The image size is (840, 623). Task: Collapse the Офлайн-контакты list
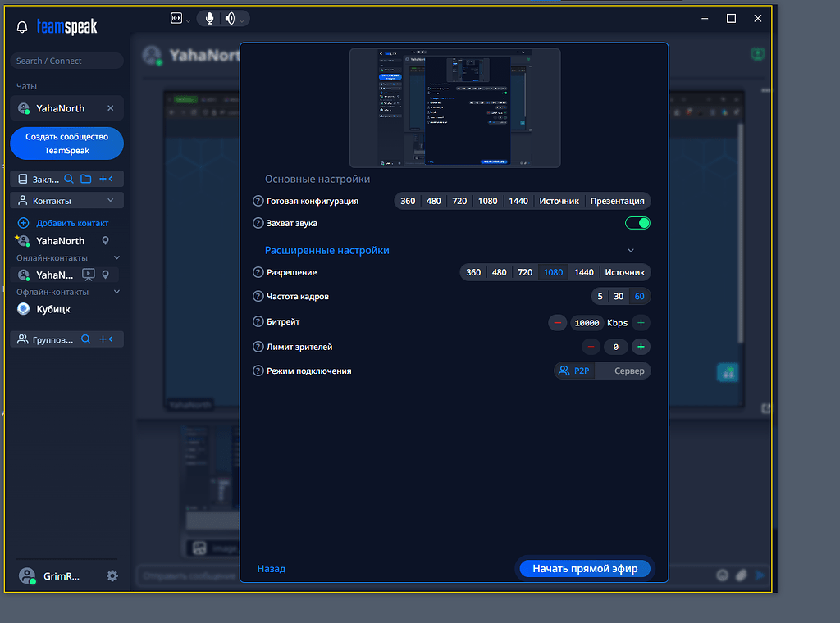pos(116,292)
